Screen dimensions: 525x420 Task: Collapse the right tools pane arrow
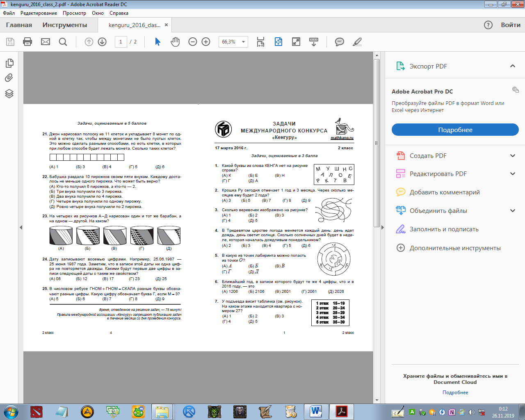click(x=382, y=227)
